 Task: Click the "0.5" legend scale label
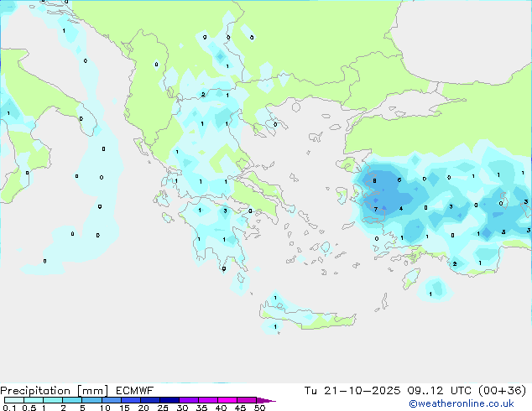tap(29, 408)
